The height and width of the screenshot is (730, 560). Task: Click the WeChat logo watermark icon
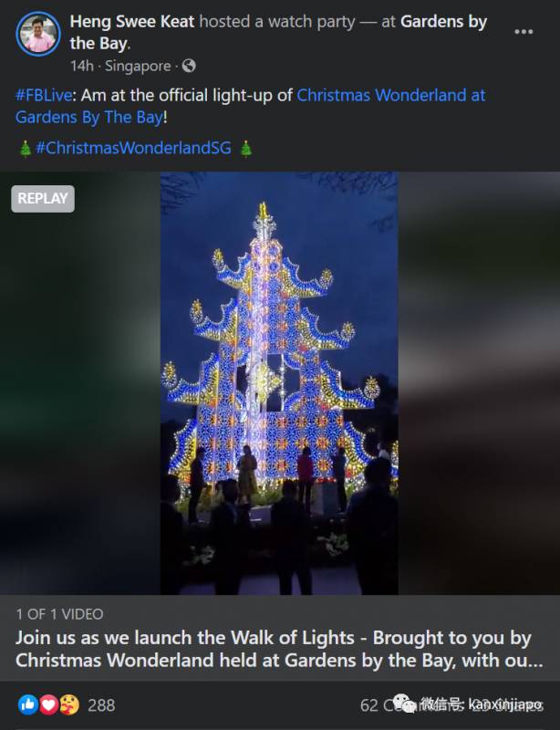click(405, 704)
